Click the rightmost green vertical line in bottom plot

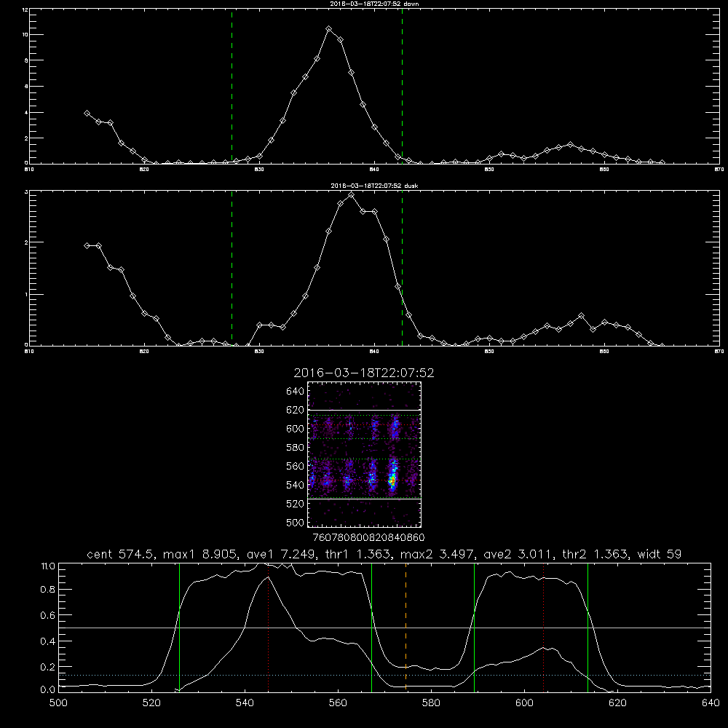pos(587,628)
